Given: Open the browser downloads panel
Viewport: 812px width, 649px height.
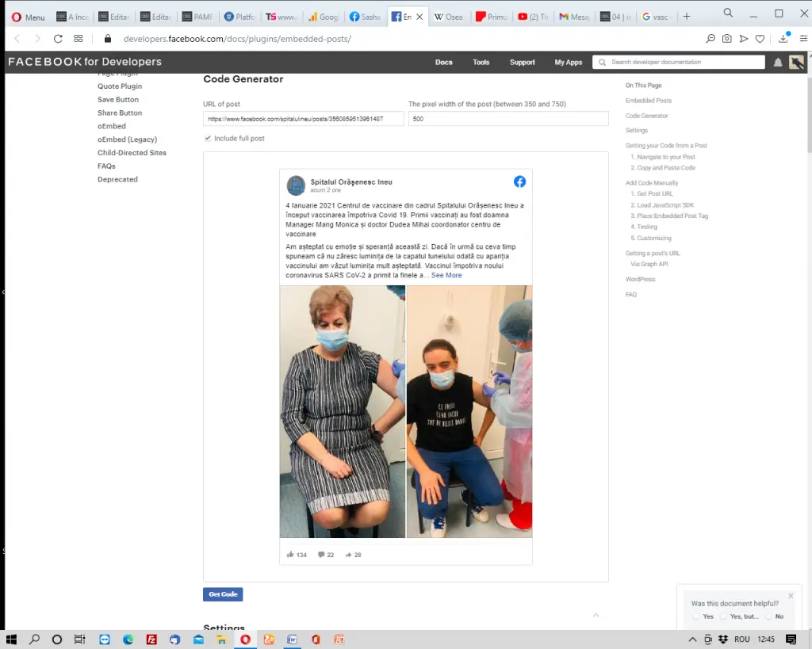Looking at the screenshot, I should point(783,38).
